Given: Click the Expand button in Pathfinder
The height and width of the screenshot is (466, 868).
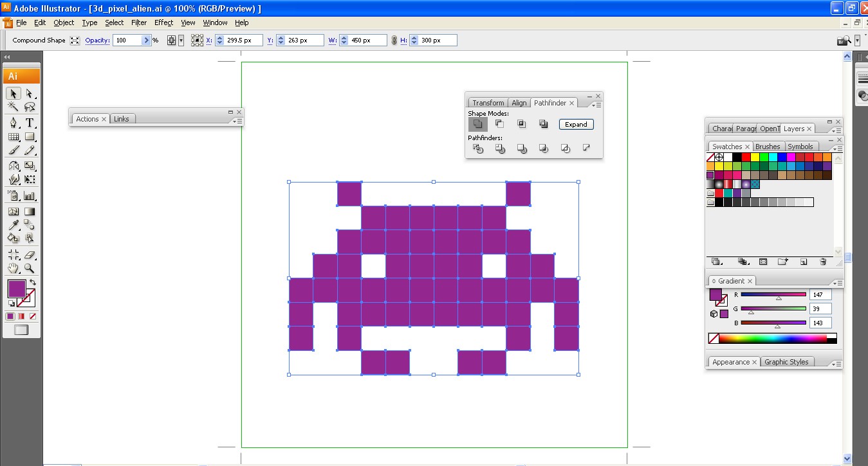Looking at the screenshot, I should click(x=576, y=124).
